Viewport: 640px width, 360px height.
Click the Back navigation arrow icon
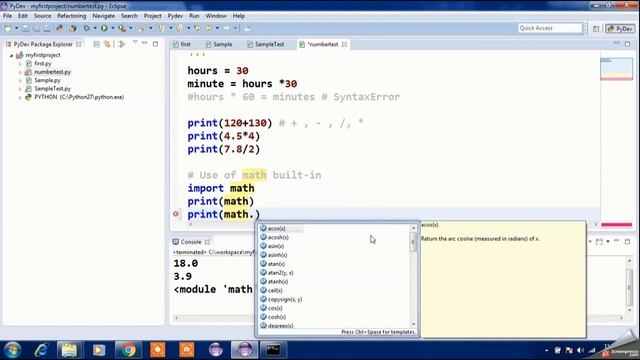(209, 28)
